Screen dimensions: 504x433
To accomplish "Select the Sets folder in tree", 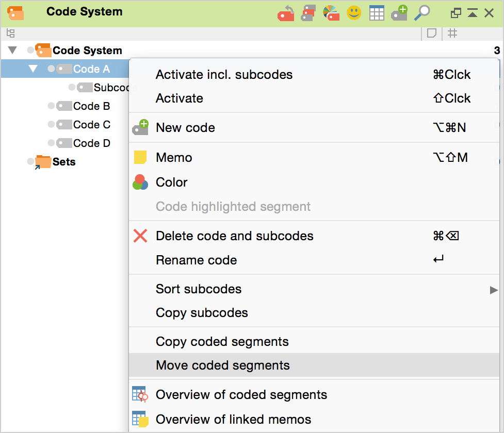I will point(63,162).
